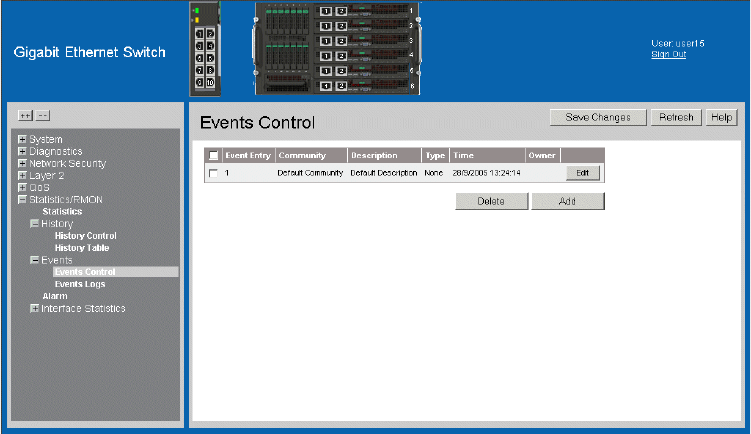
Task: Click the Time column header
Action: coord(488,155)
